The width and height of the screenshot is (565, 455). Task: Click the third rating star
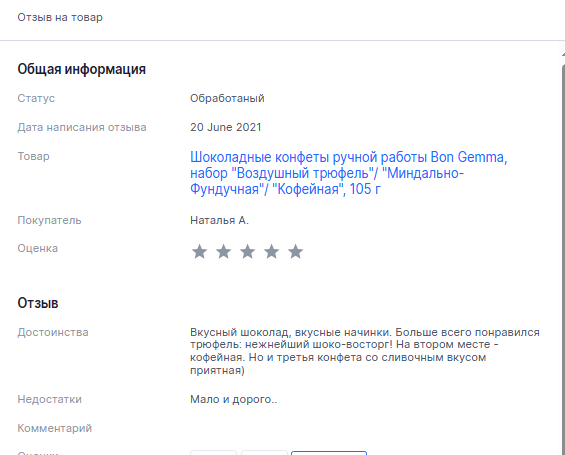248,251
